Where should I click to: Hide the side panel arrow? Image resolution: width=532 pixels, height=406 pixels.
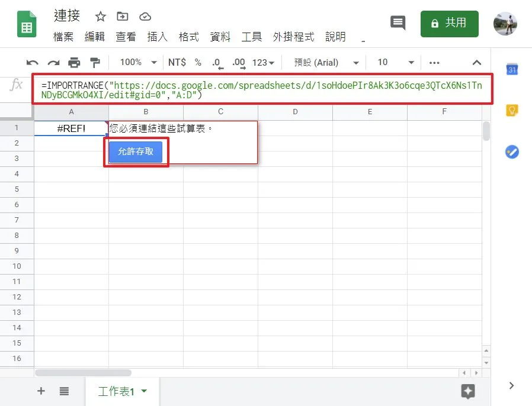511,386
